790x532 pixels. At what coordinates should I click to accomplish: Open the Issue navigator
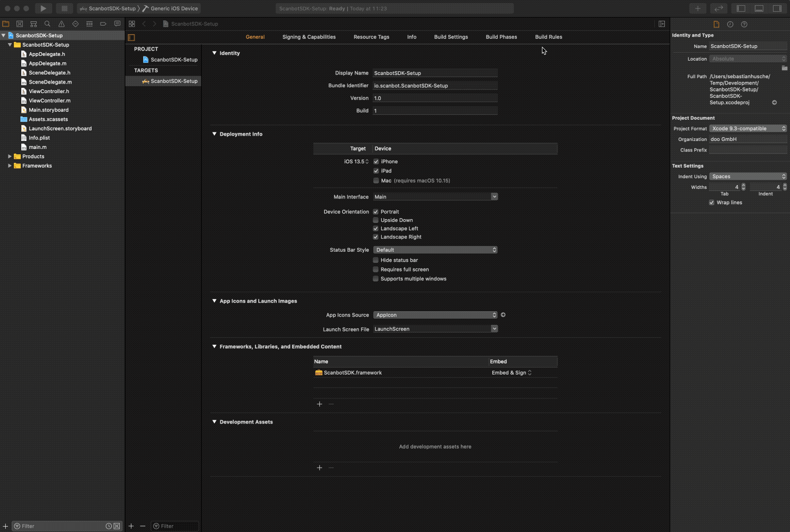(60, 23)
